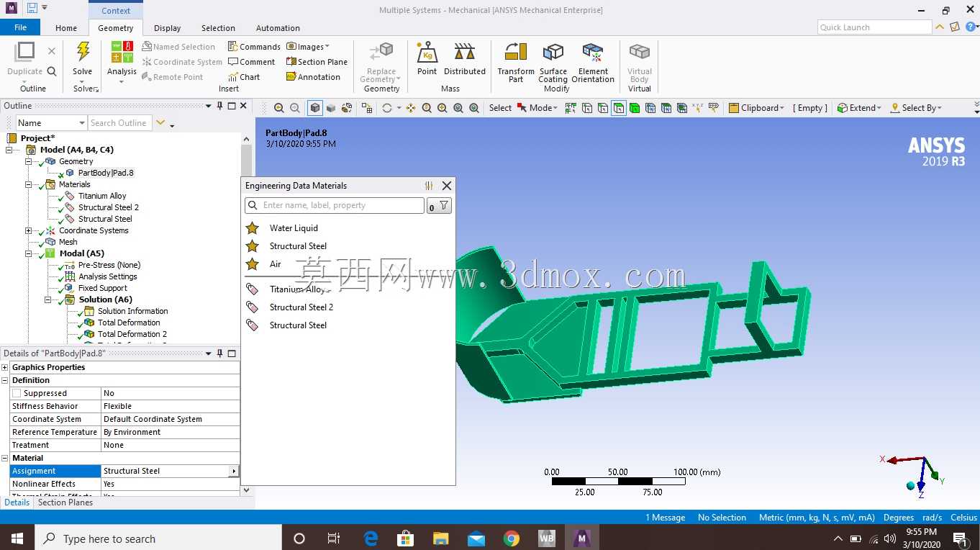Collapse the Model (A4, B4, C4) tree node

point(9,150)
